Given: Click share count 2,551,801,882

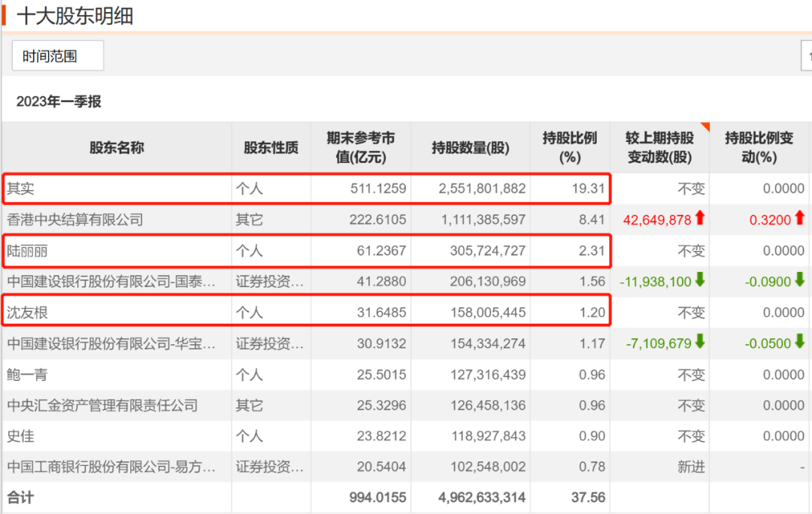Looking at the screenshot, I should click(x=482, y=189).
